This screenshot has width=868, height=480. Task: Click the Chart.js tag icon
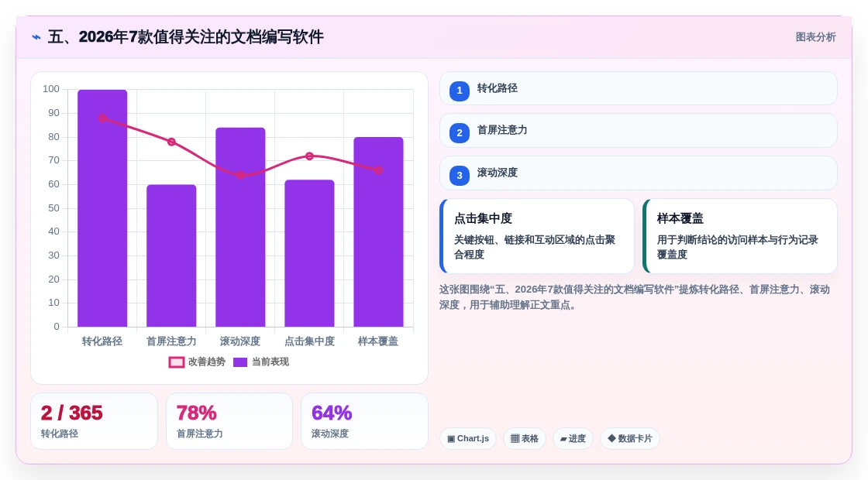[451, 438]
